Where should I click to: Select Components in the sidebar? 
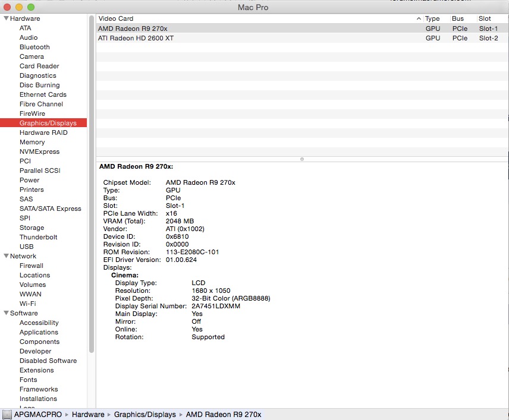point(39,342)
